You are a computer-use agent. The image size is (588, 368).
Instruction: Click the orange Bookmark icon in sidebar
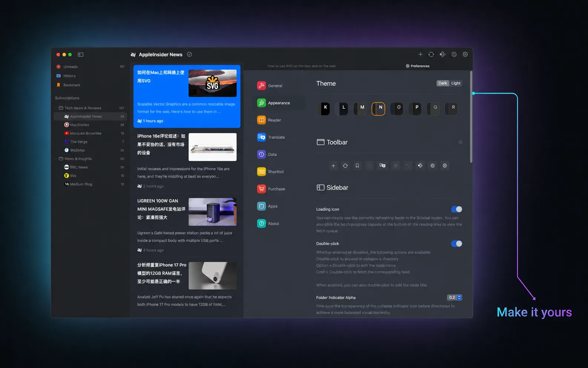pyautogui.click(x=58, y=85)
